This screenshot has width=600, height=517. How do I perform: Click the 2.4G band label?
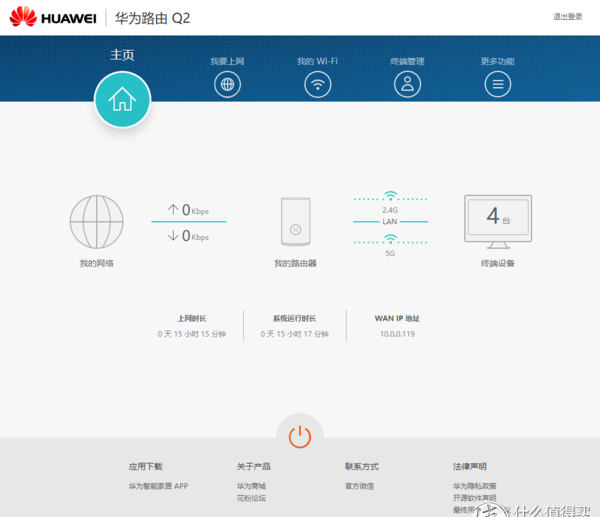pyautogui.click(x=390, y=210)
